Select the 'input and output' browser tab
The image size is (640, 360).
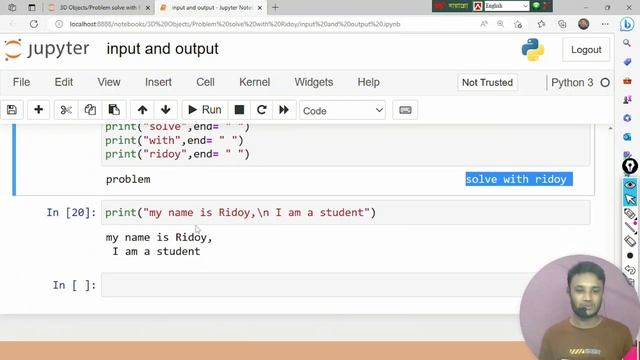pyautogui.click(x=210, y=7)
